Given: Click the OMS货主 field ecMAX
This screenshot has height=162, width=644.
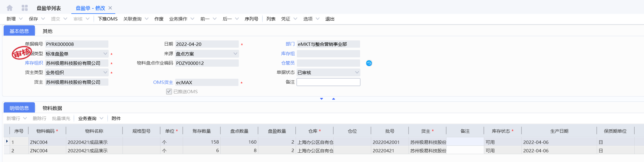Looking at the screenshot, I should pos(207,82).
